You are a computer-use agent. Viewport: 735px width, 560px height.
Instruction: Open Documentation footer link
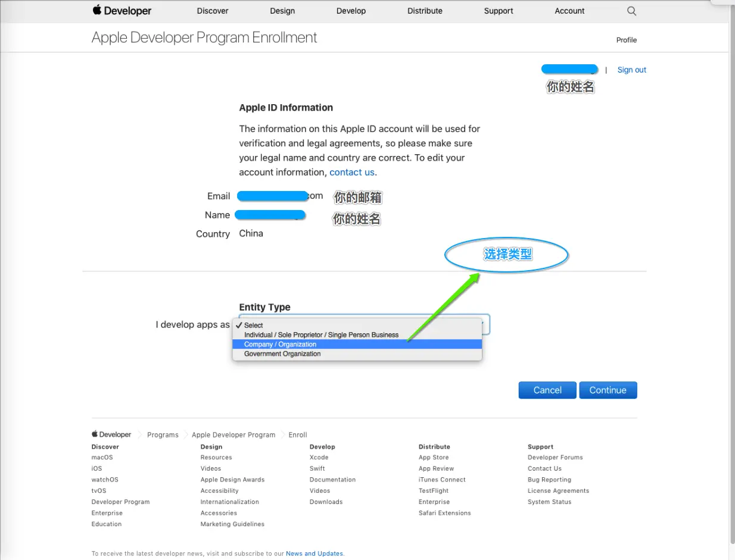332,480
